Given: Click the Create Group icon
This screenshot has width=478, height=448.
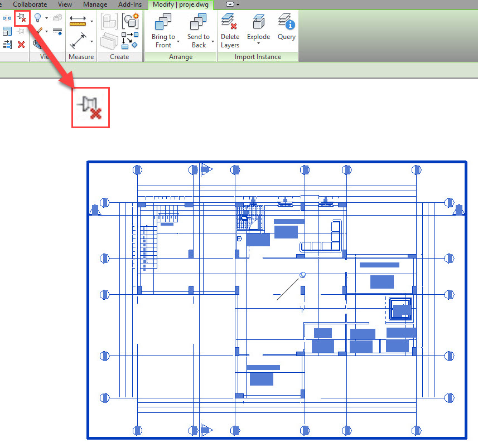Looking at the screenshot, I should pyautogui.click(x=131, y=22).
